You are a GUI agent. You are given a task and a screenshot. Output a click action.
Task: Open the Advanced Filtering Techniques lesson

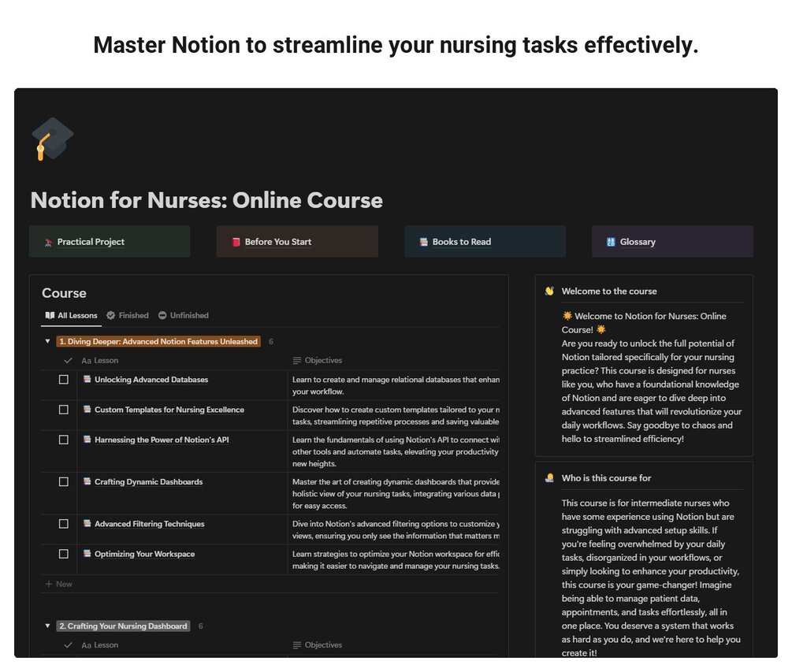(x=150, y=524)
